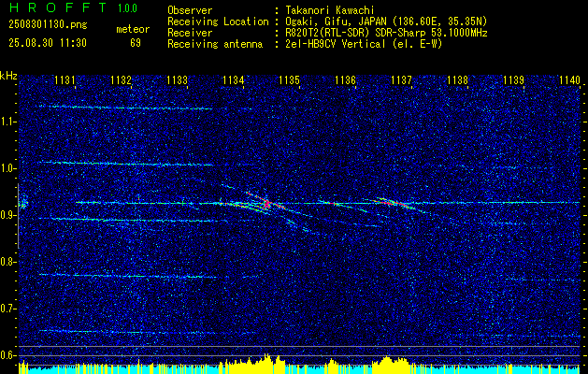Click the 1135 time marker
Screen dimensions: 588x374
(290, 80)
